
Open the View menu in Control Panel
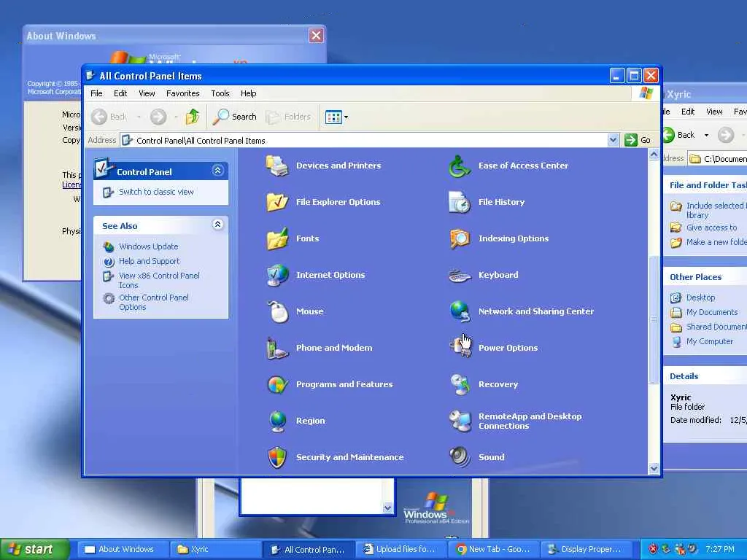[x=147, y=93]
